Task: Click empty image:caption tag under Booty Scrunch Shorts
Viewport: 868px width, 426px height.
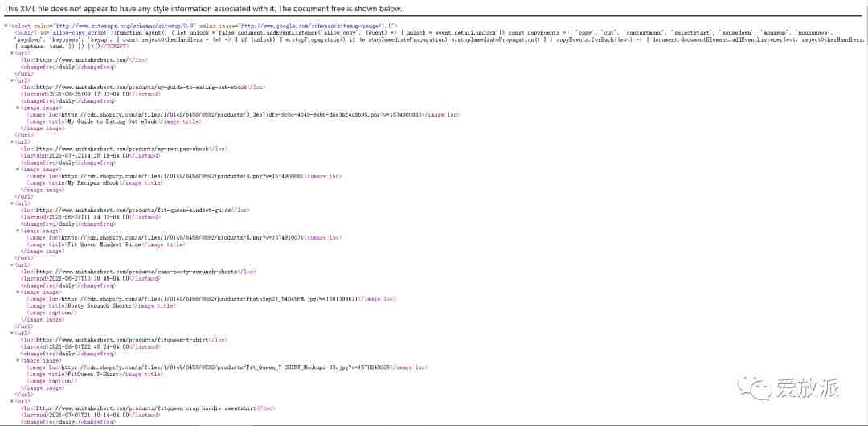Action: (52, 313)
